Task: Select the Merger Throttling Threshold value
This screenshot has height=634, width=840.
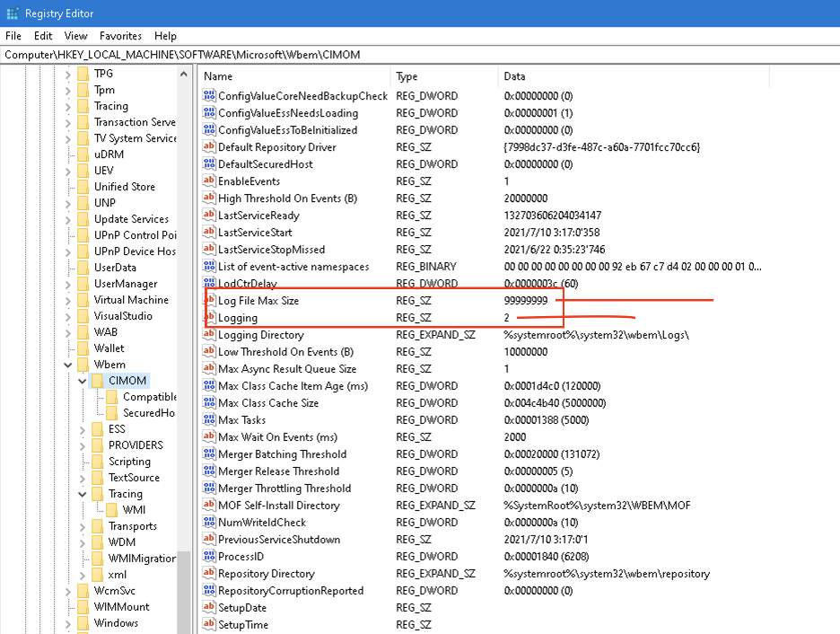Action: point(284,489)
